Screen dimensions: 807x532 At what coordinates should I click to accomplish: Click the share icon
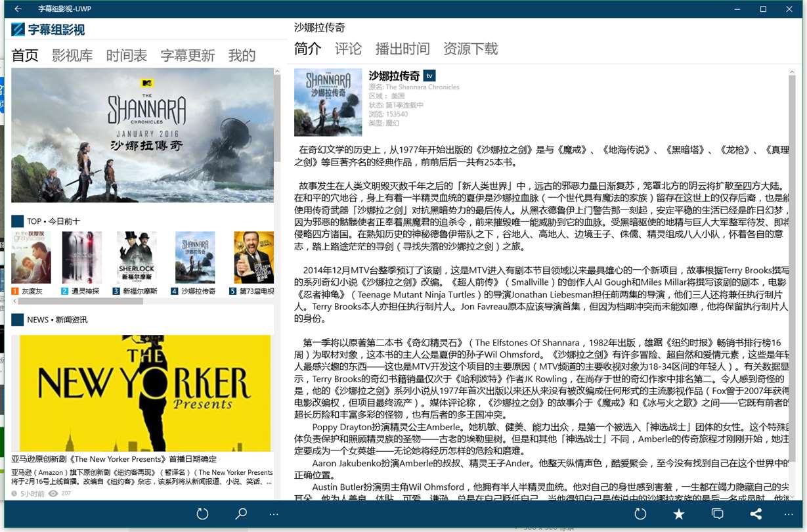click(x=756, y=514)
